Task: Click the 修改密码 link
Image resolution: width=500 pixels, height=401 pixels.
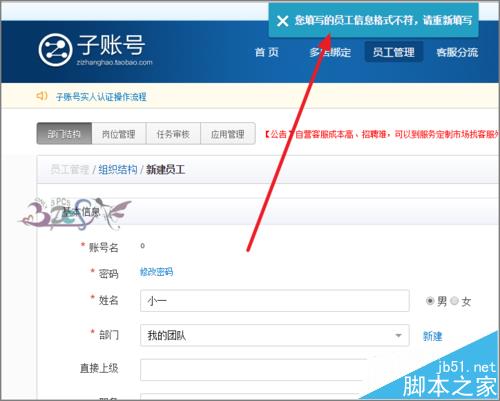Action: (156, 272)
